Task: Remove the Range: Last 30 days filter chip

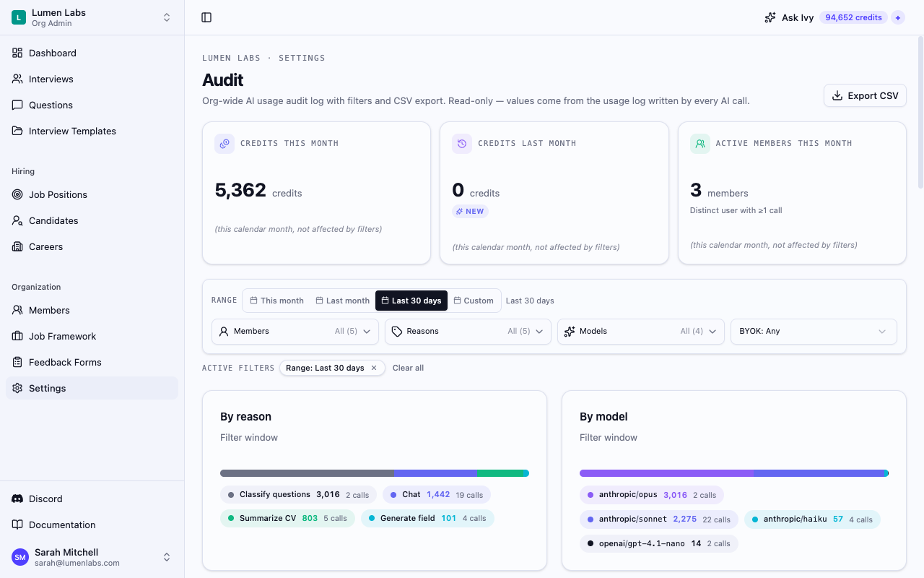Action: pos(374,368)
